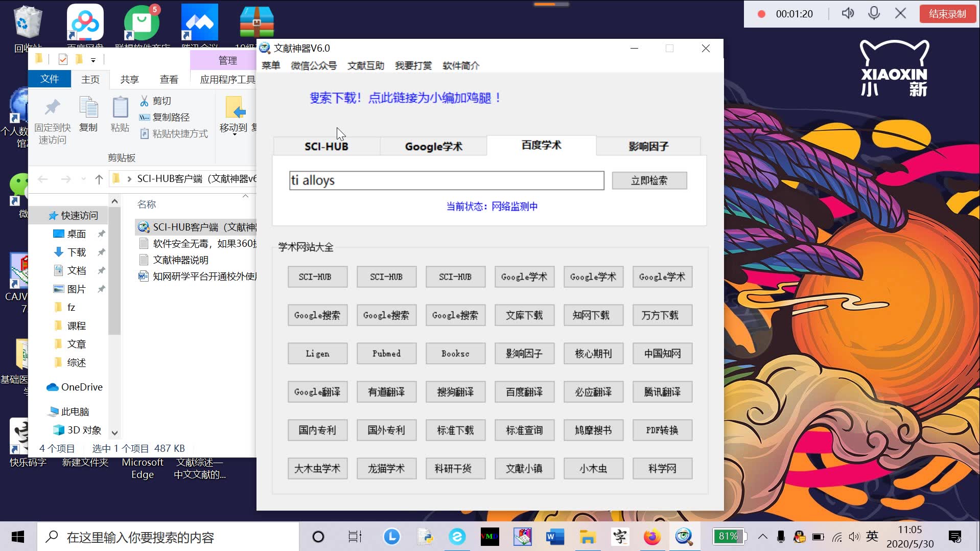This screenshot has width=980, height=551.
Task: Open the 微信公众号 menu
Action: click(314, 65)
